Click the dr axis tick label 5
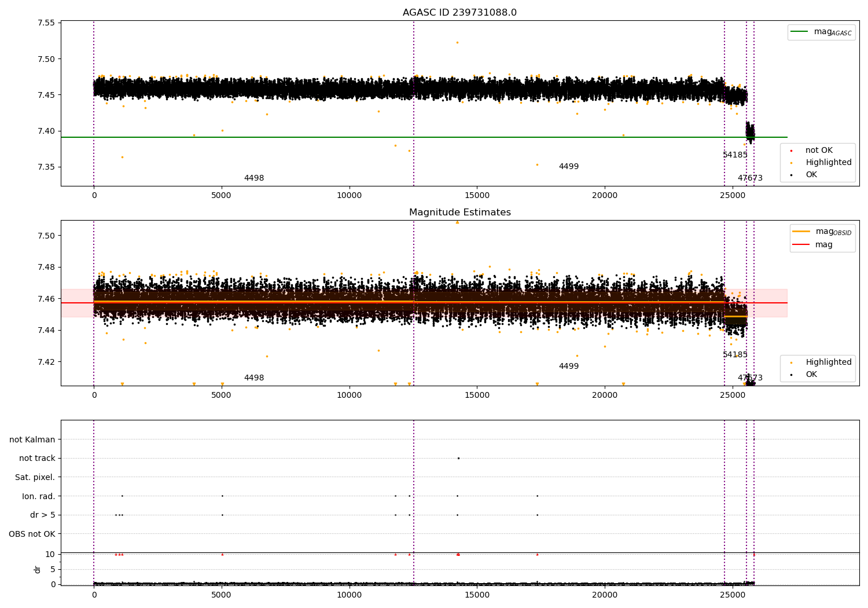The width and height of the screenshot is (868, 608). coord(53,569)
